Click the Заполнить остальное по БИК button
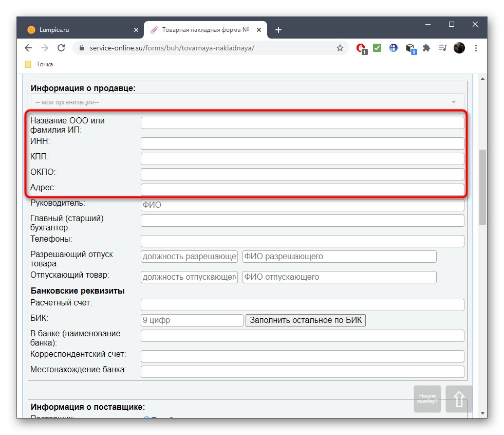This screenshot has height=435, width=504. pos(306,320)
